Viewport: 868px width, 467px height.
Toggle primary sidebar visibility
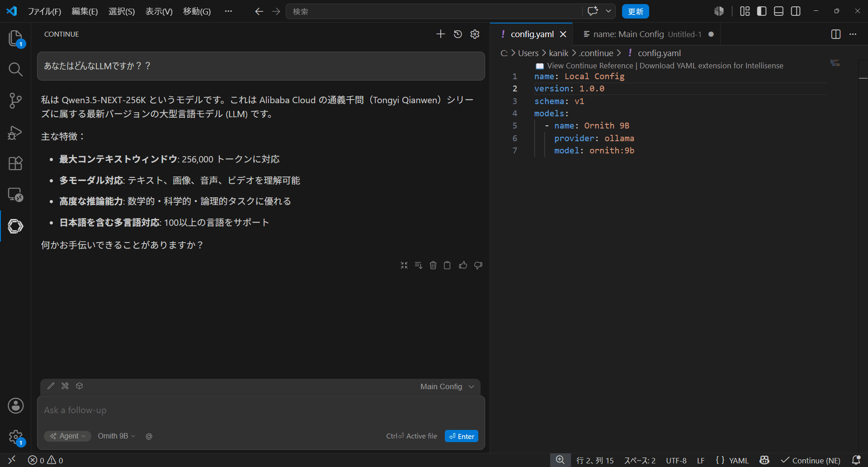(762, 11)
